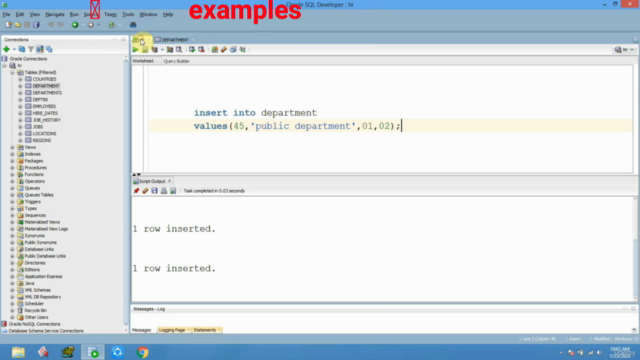Image resolution: width=640 pixels, height=360 pixels.
Task: Click the Explain Plan icon
Action: coord(154,50)
